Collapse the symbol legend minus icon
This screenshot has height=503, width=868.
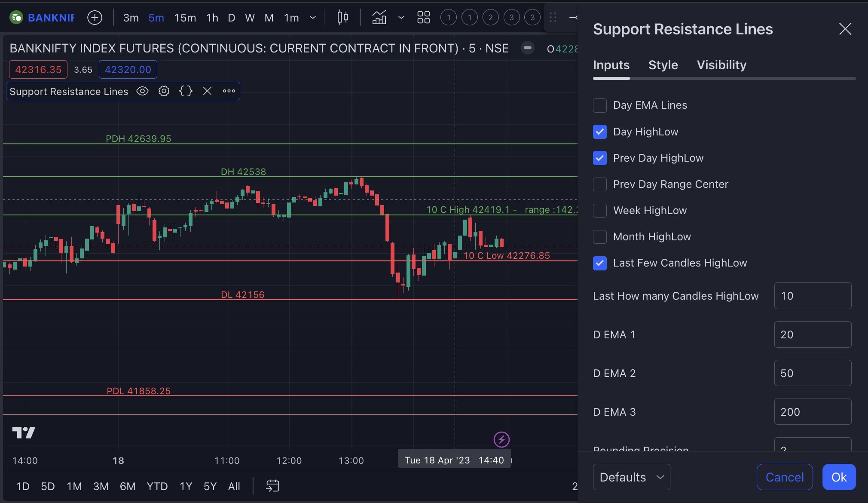pos(528,48)
